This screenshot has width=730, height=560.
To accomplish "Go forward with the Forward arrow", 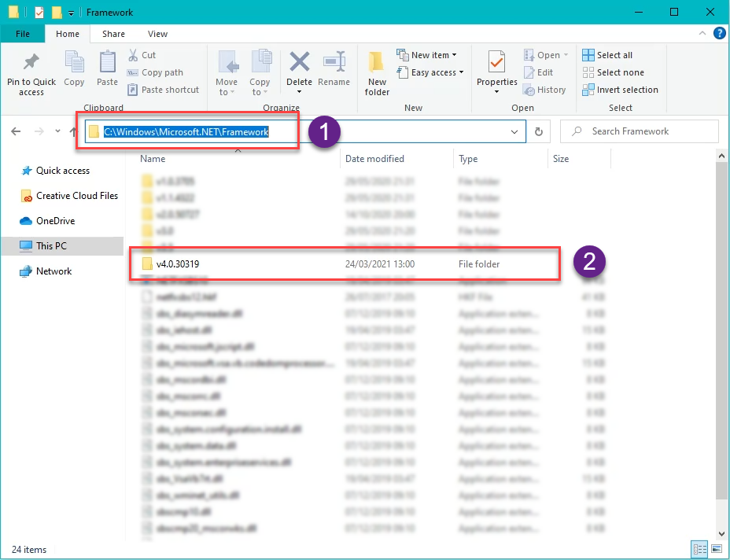I will (39, 131).
